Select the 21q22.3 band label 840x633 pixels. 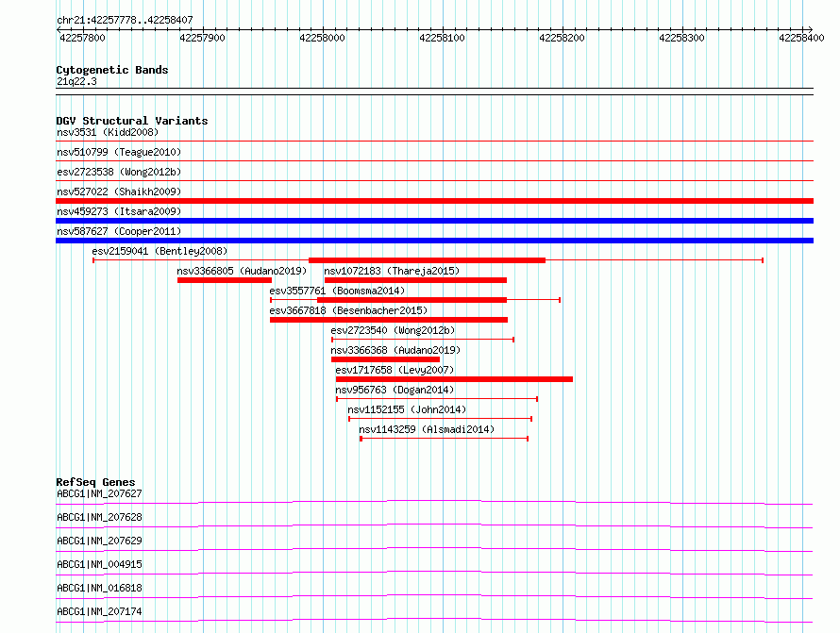76,81
